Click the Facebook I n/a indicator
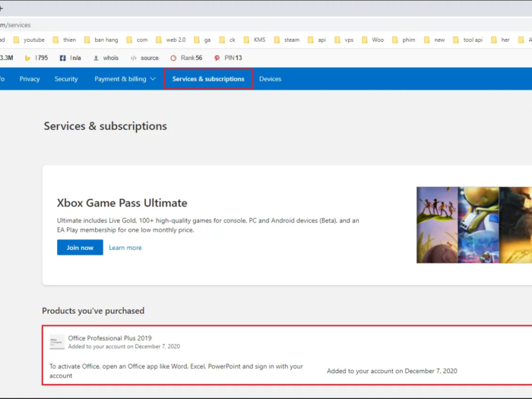Image resolution: width=532 pixels, height=399 pixels. click(71, 58)
